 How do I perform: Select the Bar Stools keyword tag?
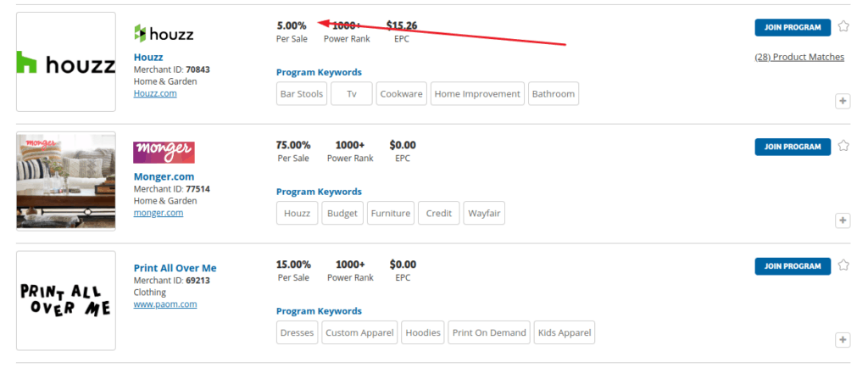coord(302,93)
